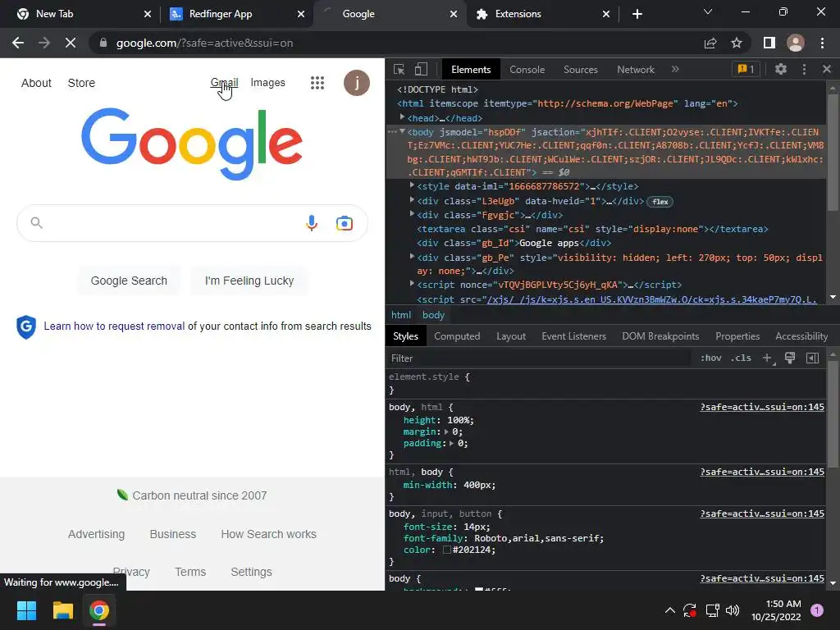Open Learn how to request removal link
Image resolution: width=840 pixels, height=630 pixels.
(x=114, y=326)
